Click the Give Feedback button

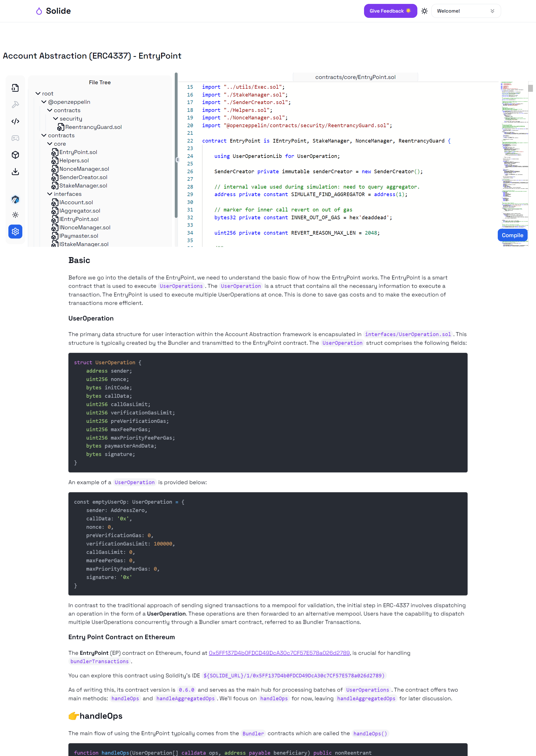[390, 11]
